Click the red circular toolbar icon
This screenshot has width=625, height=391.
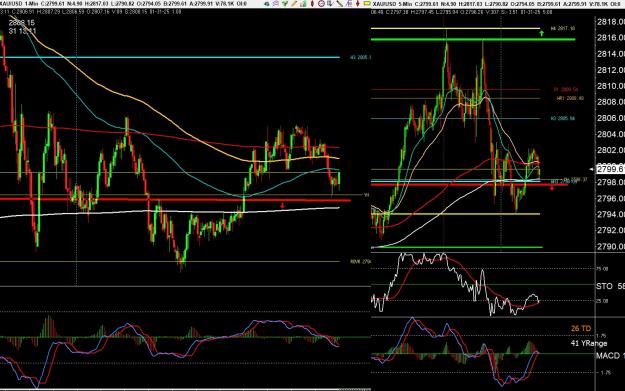pyautogui.click(x=321, y=4)
